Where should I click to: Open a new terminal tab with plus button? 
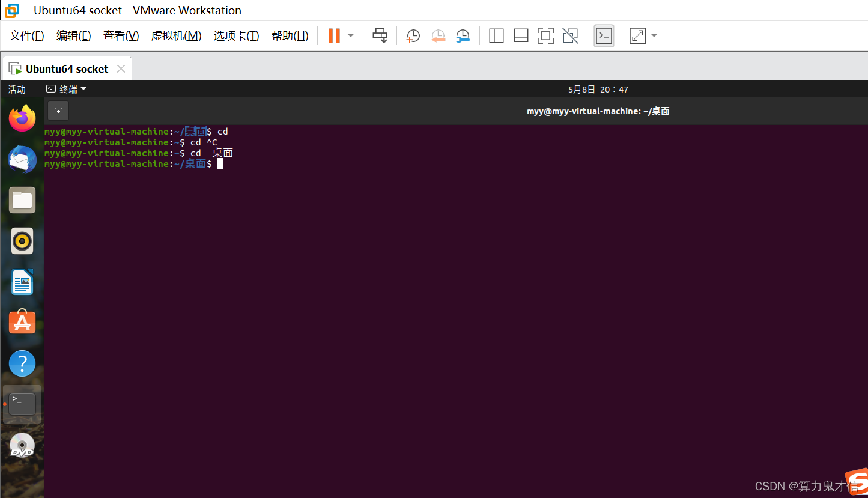[58, 111]
